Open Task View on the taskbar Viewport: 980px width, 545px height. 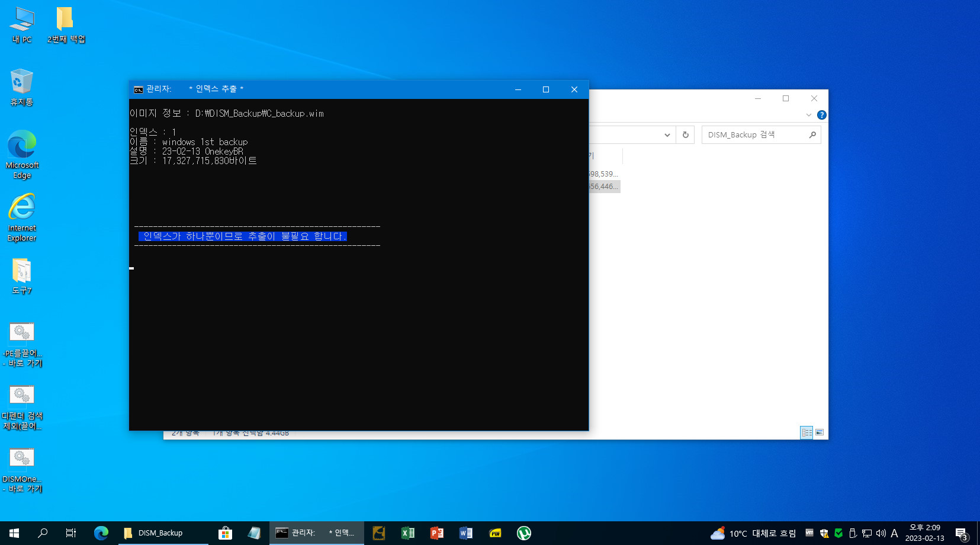[x=71, y=533]
